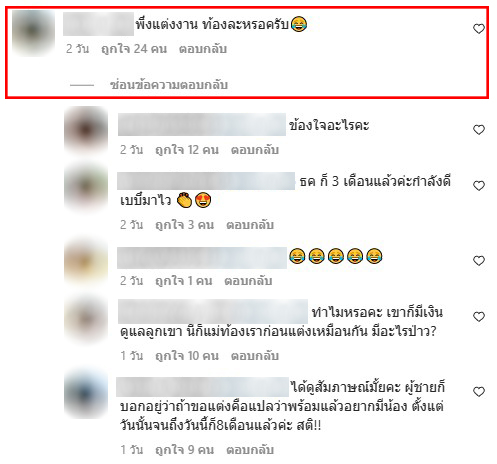Viewport: 497px width, 464px height.
Task: Open blurred username of the five-emoji commenter
Action: (202, 258)
